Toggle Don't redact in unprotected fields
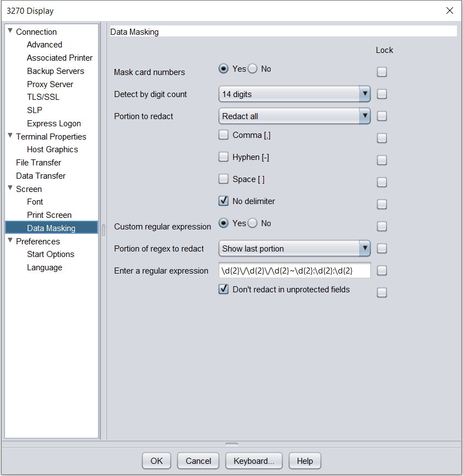The image size is (463, 476). pyautogui.click(x=223, y=290)
